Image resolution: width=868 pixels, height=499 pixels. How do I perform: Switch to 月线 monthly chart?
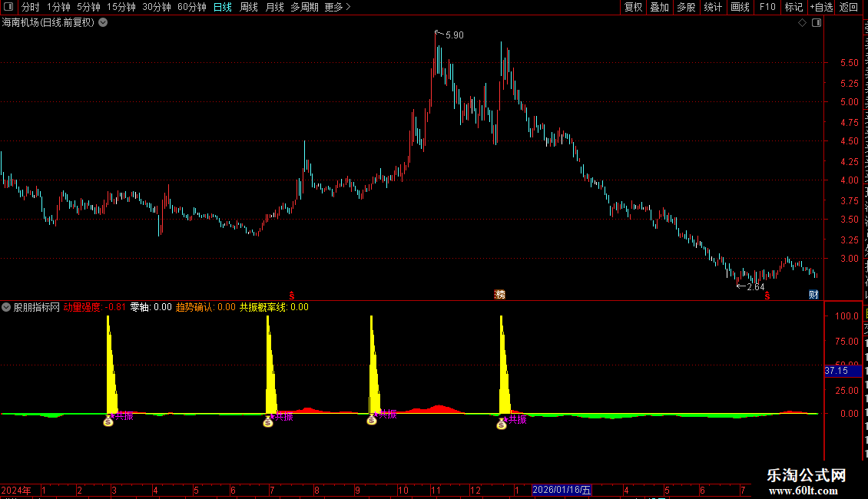coord(274,7)
